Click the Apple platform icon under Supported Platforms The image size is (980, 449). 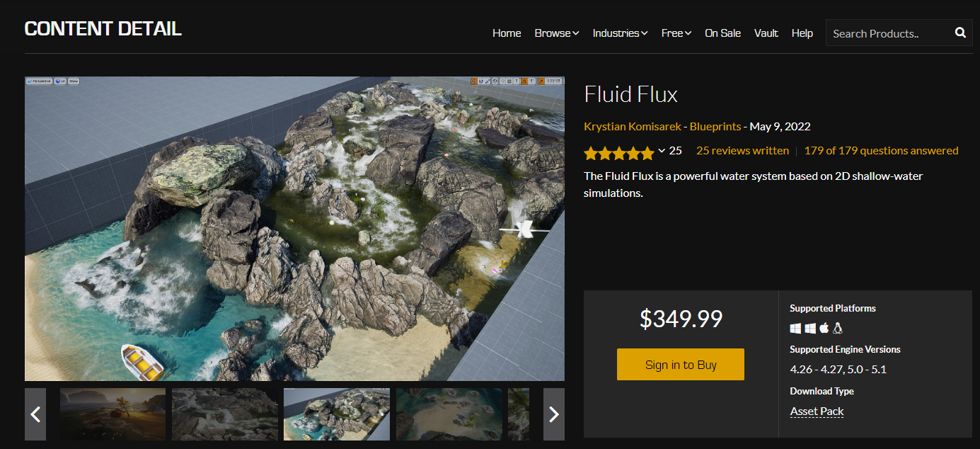(823, 328)
